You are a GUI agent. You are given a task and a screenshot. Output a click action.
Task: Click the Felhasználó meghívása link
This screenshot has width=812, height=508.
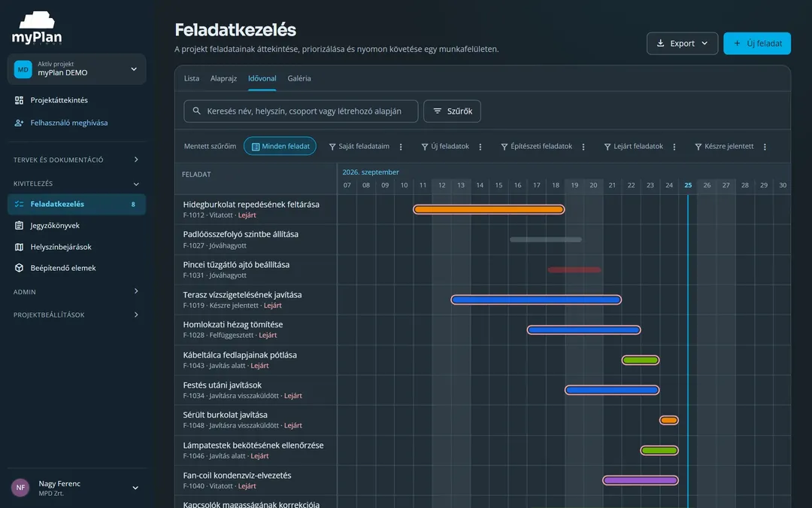pos(69,123)
